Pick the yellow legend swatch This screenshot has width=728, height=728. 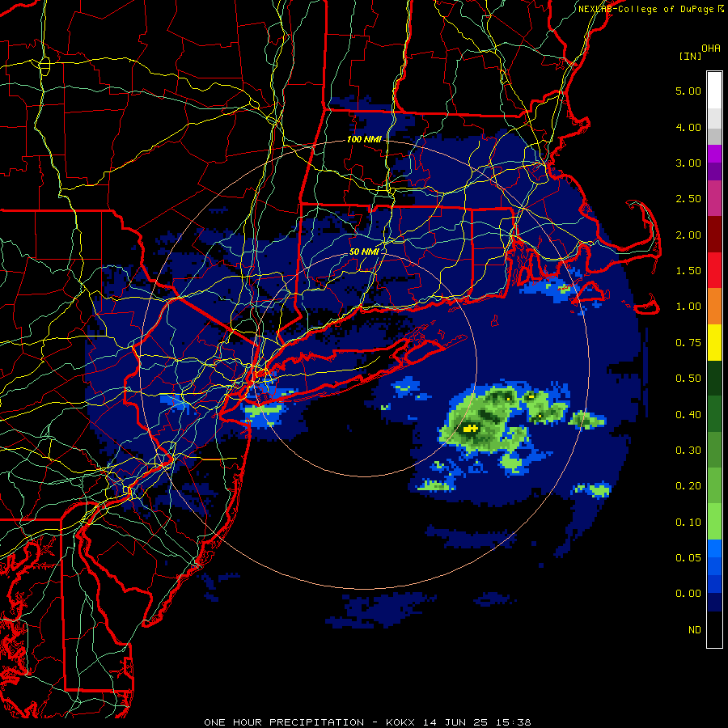[x=714, y=342]
